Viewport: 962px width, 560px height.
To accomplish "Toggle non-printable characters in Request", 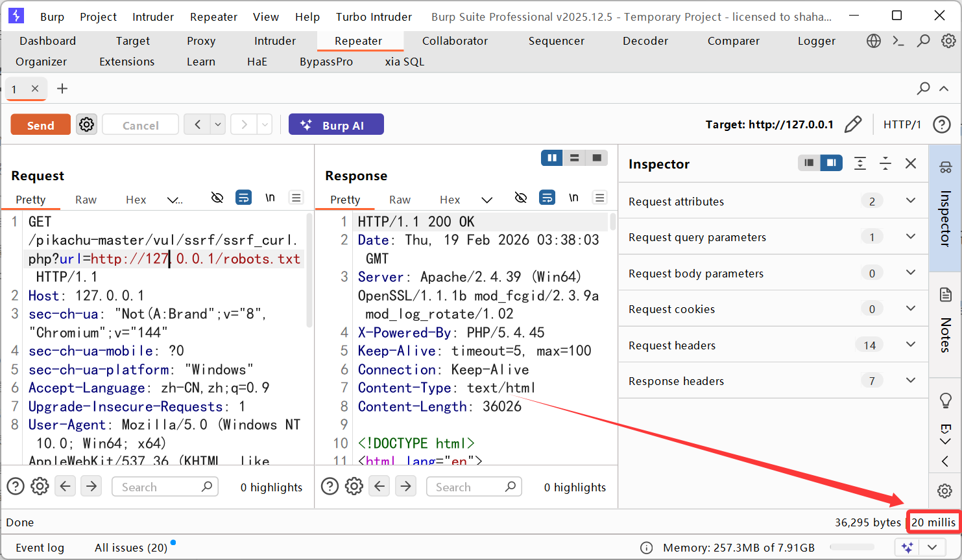I will coord(217,198).
